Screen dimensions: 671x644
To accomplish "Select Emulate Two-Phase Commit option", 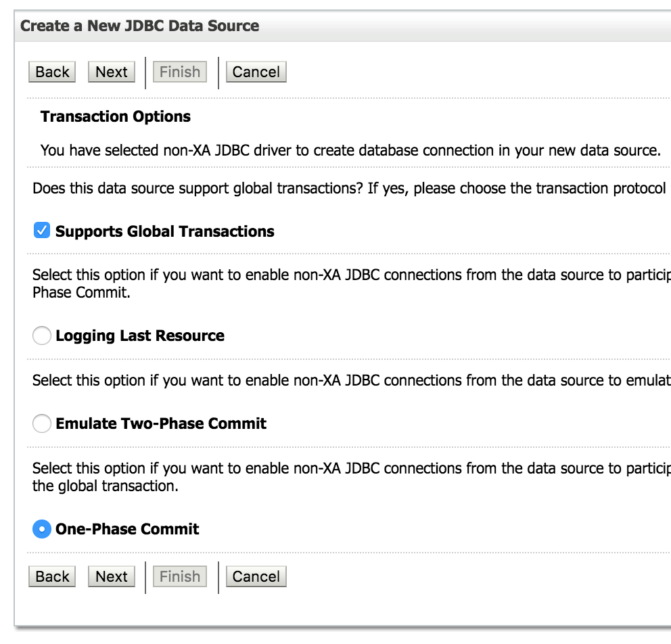I will [x=41, y=423].
